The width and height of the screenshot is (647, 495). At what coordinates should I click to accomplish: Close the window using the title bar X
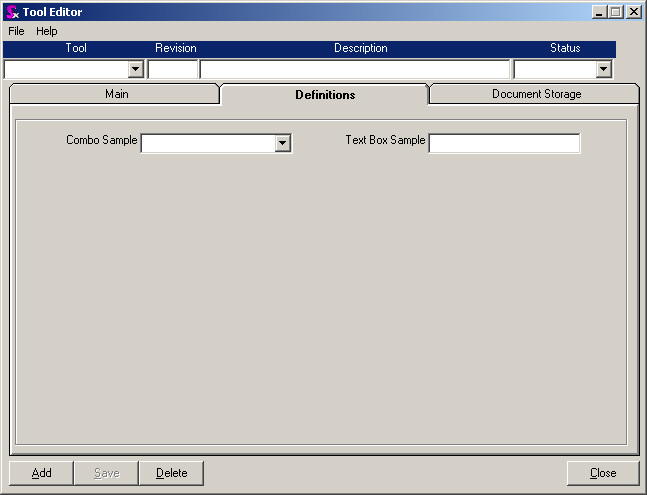tap(633, 12)
